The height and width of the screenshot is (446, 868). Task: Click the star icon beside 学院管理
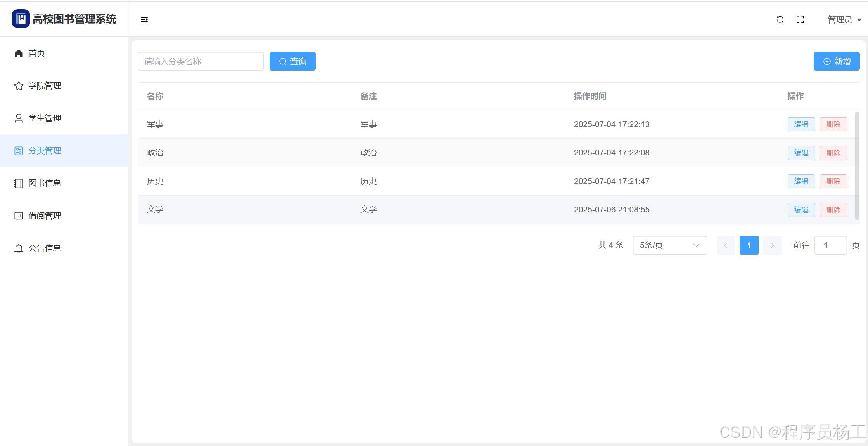click(x=19, y=86)
